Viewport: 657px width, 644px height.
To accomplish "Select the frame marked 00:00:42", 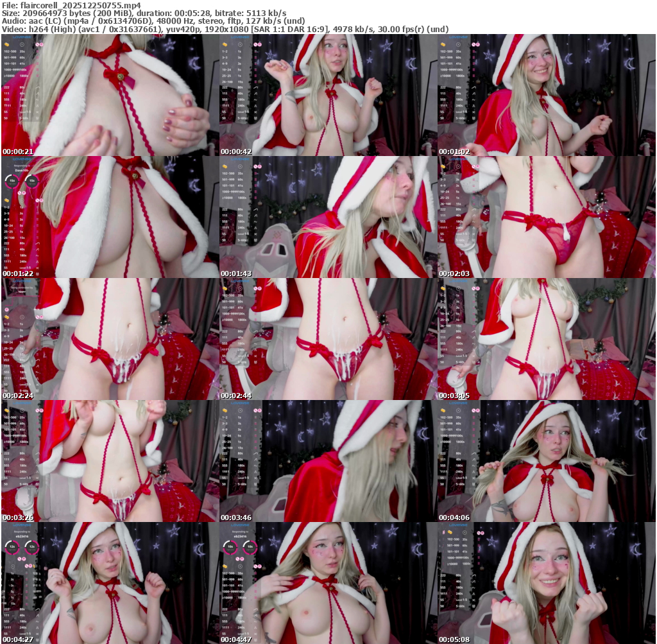I will (x=328, y=95).
